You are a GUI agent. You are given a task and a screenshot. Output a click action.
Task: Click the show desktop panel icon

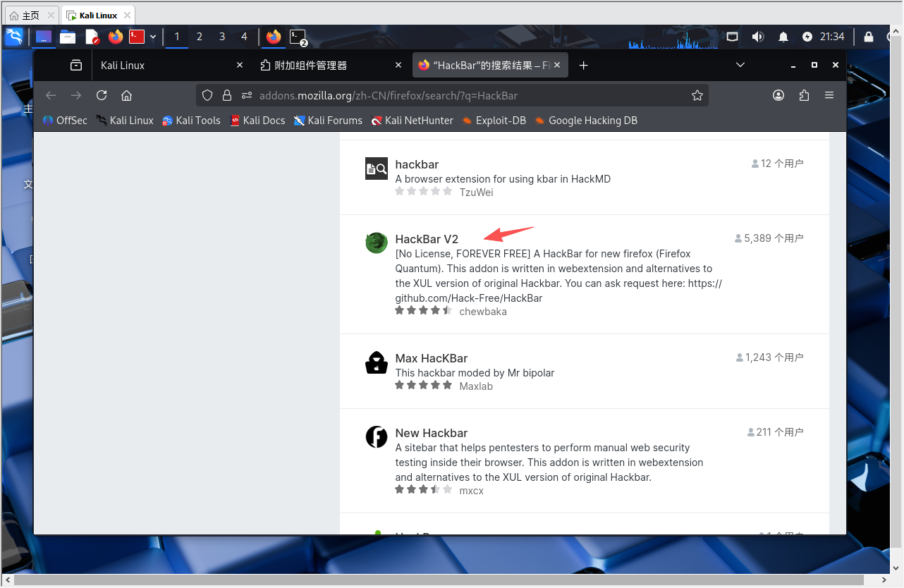coord(44,37)
